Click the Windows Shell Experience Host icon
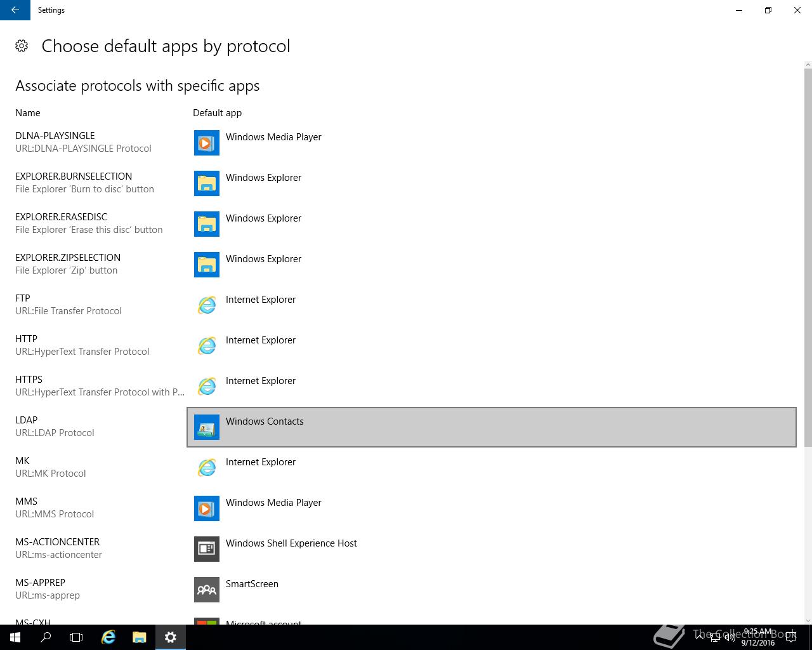812x650 pixels. point(207,549)
